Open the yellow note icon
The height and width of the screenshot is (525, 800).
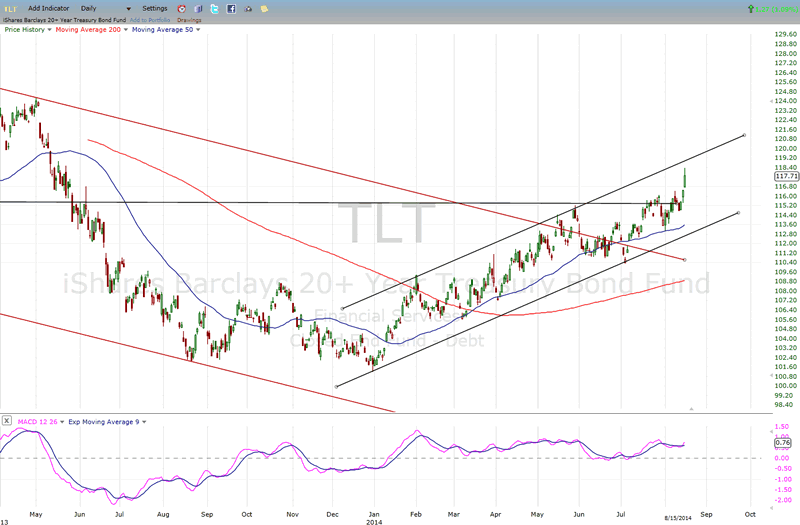(x=264, y=8)
